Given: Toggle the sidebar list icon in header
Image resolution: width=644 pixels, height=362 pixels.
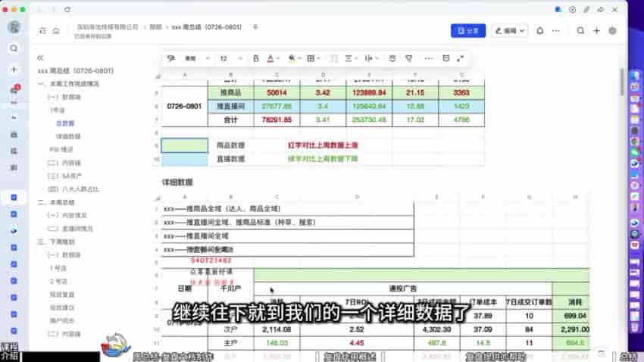Looking at the screenshot, I should (42, 31).
